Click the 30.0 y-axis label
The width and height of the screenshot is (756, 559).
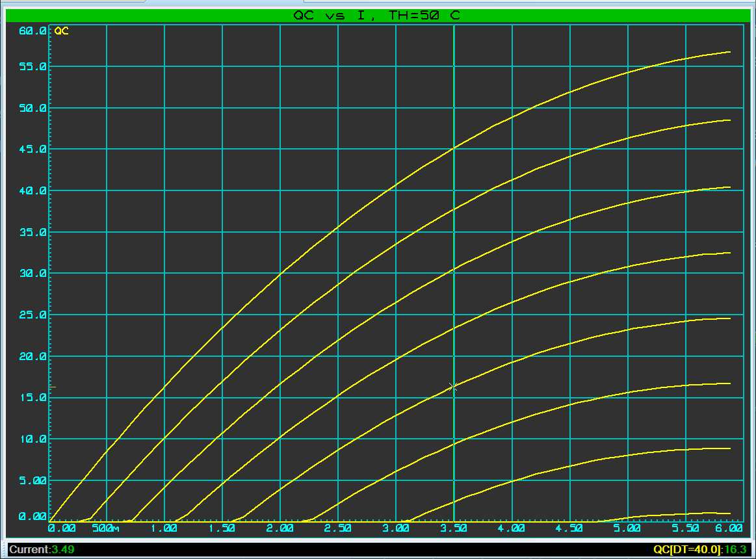pos(33,274)
